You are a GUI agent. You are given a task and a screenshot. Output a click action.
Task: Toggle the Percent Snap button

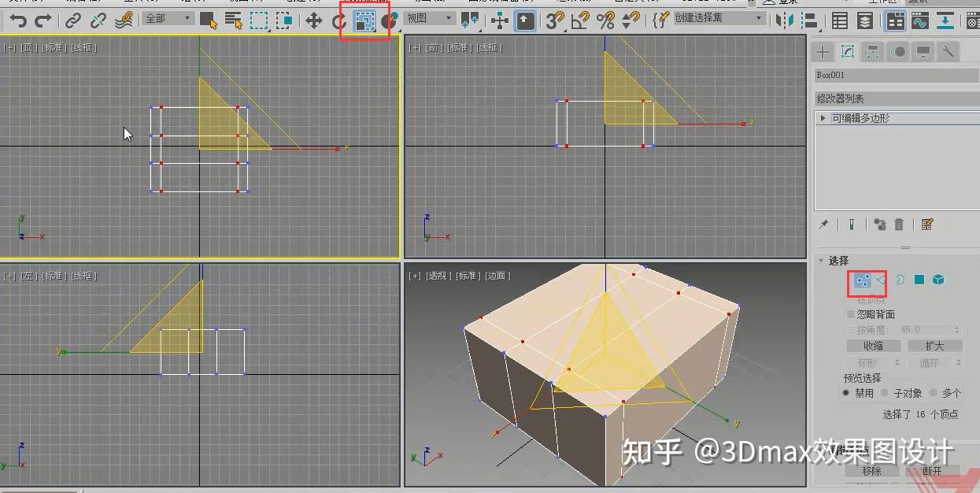(x=605, y=20)
